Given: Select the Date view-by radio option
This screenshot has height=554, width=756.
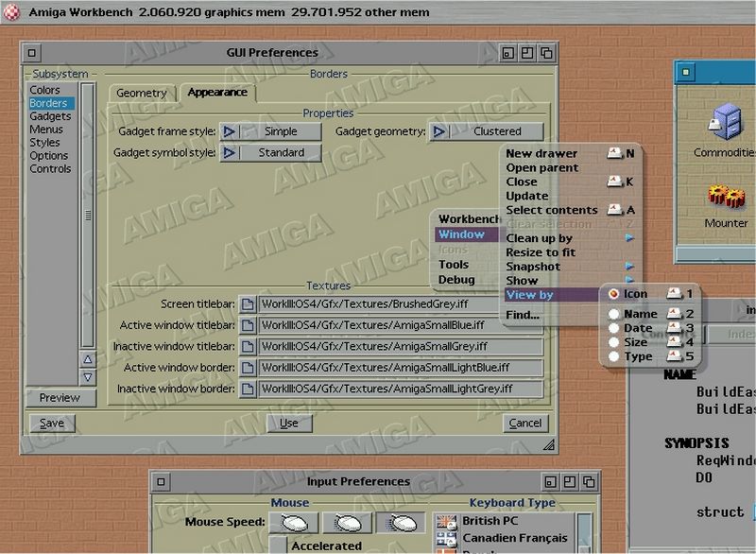Looking at the screenshot, I should (x=614, y=328).
